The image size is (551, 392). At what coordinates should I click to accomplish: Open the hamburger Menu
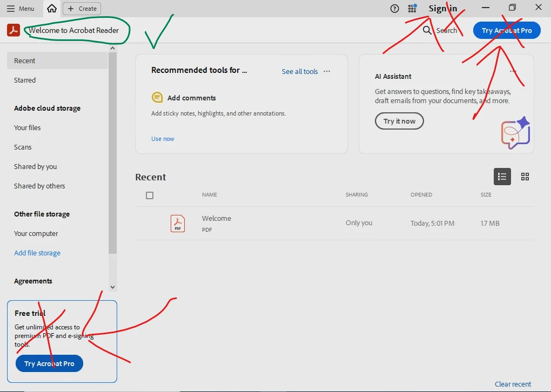[x=21, y=9]
